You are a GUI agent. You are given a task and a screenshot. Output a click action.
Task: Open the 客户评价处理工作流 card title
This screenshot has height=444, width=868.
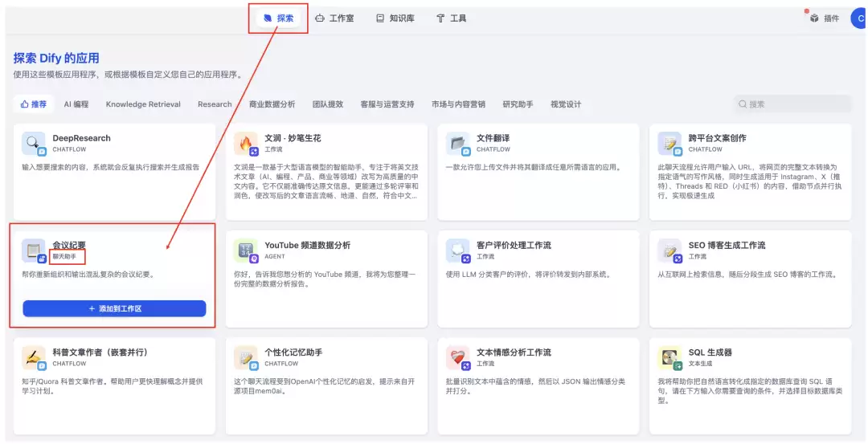(514, 246)
